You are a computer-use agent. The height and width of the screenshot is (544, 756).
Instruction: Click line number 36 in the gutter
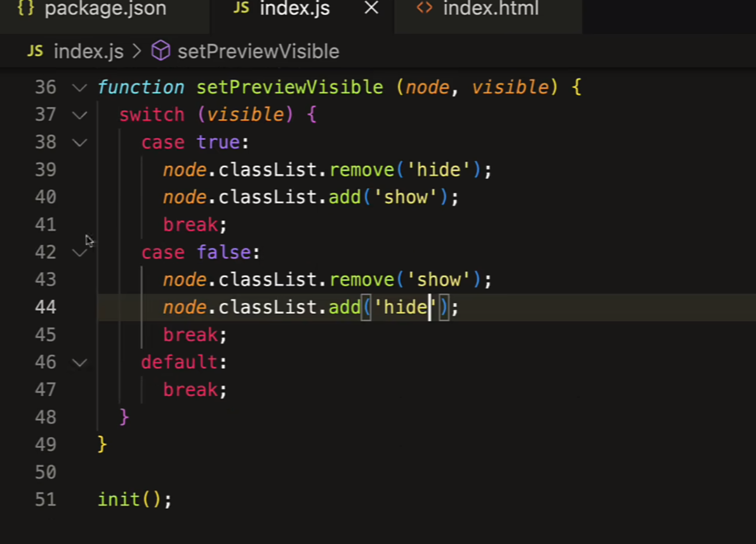(45, 88)
